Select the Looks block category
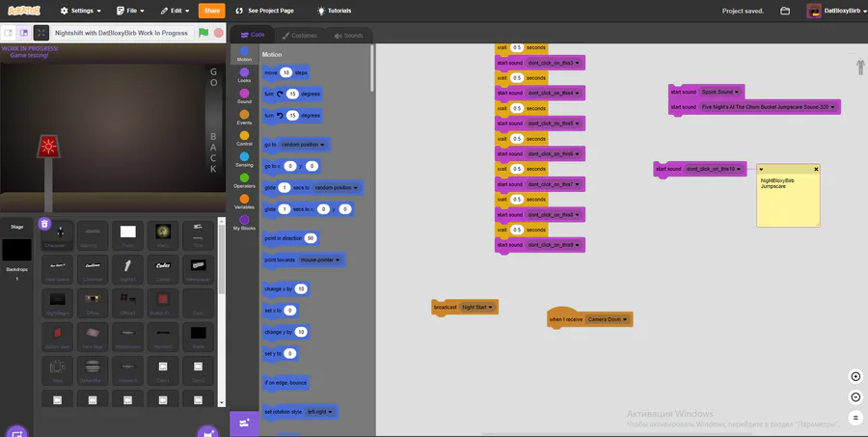This screenshot has width=868, height=437. 244,75
